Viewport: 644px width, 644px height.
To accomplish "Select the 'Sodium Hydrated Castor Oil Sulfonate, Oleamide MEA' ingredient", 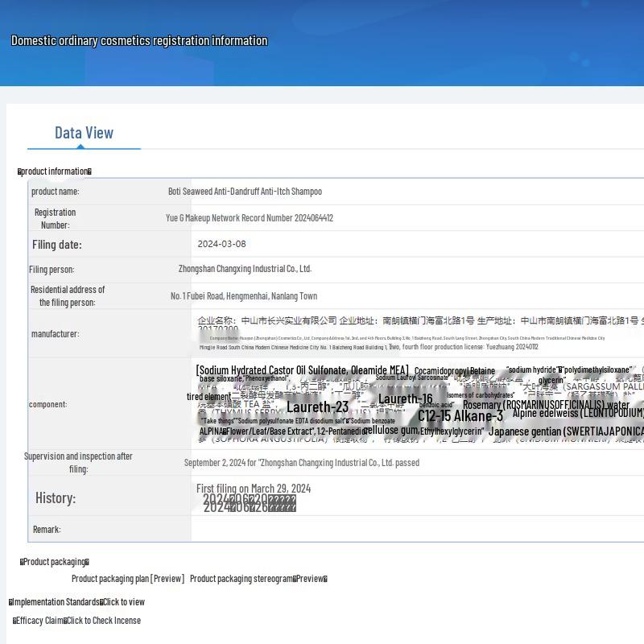I will [x=303, y=370].
